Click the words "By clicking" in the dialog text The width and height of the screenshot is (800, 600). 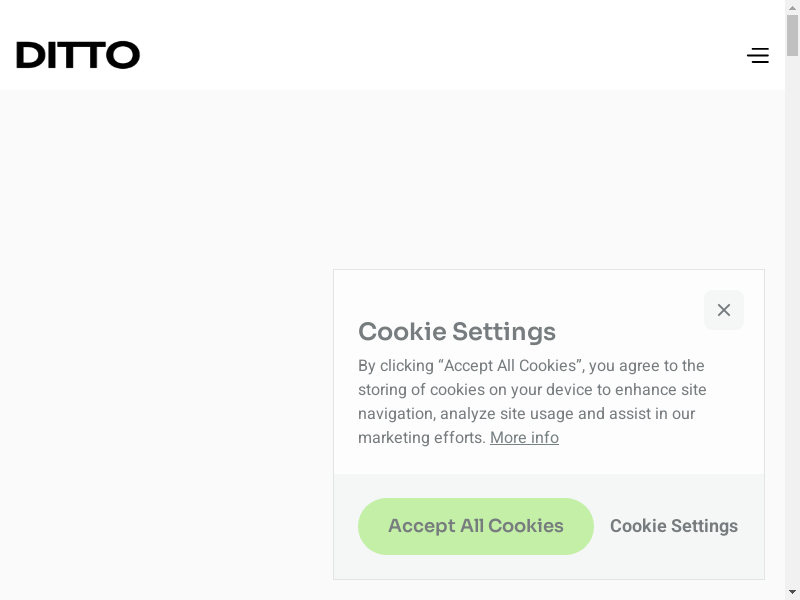(x=396, y=366)
